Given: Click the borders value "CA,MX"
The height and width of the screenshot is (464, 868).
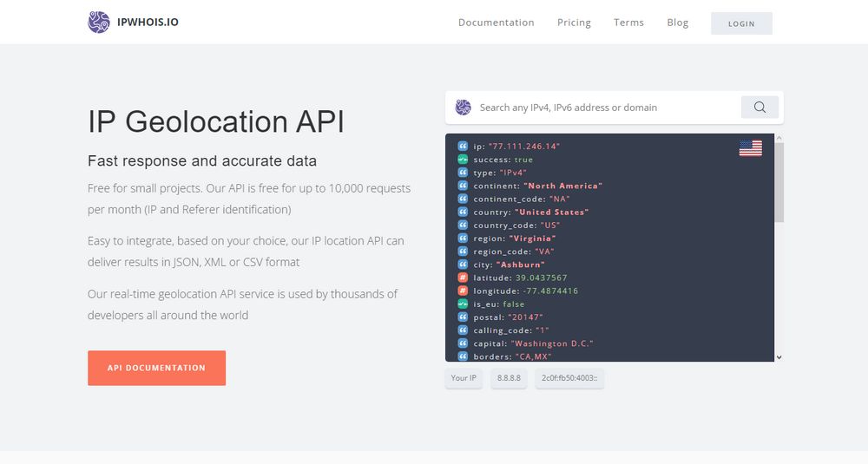Looking at the screenshot, I should click(533, 356).
